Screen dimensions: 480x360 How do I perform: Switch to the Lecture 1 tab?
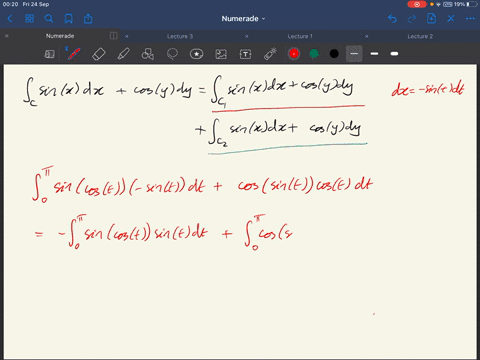tap(300, 36)
